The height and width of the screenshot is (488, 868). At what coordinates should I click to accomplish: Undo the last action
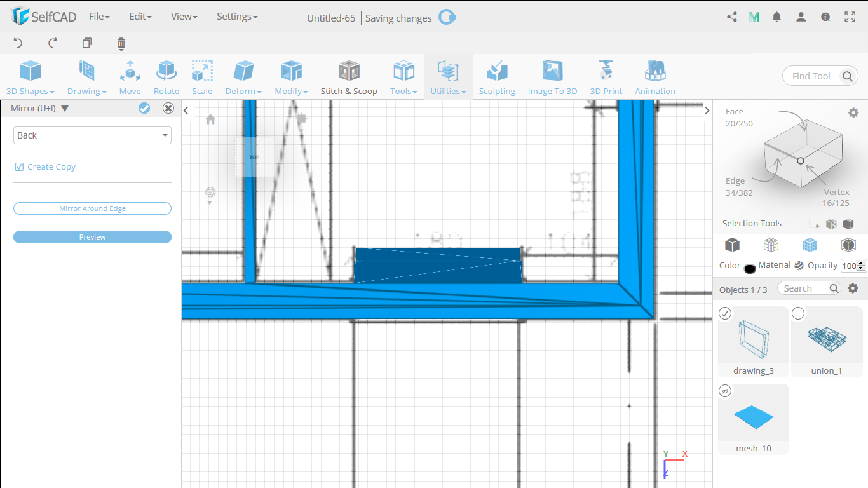pyautogui.click(x=18, y=43)
